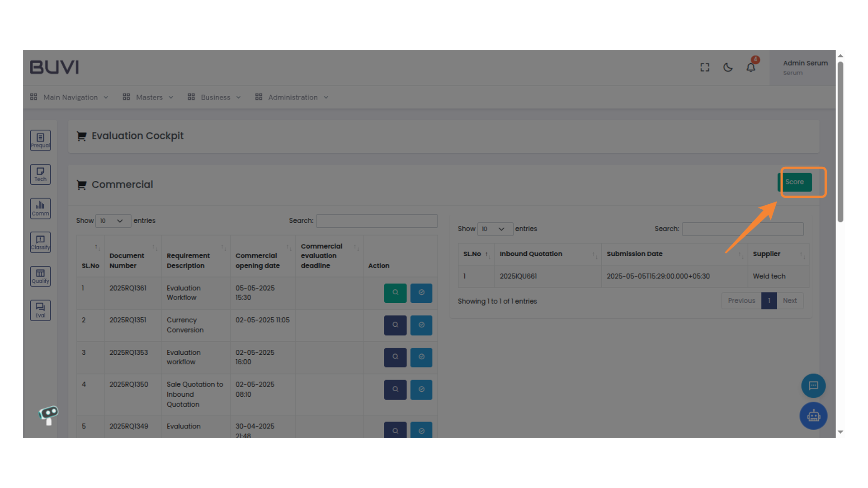The width and height of the screenshot is (868, 488).
Task: Open the Prequal section from sidebar
Action: [x=40, y=140]
